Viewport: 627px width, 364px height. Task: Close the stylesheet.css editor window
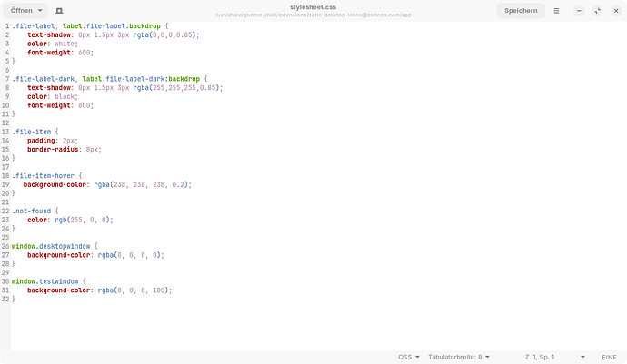[x=615, y=10]
